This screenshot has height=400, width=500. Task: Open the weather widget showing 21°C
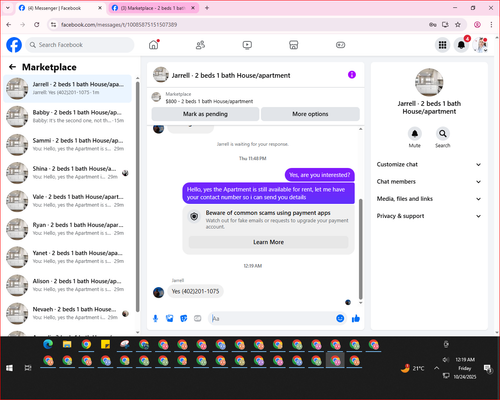click(413, 368)
